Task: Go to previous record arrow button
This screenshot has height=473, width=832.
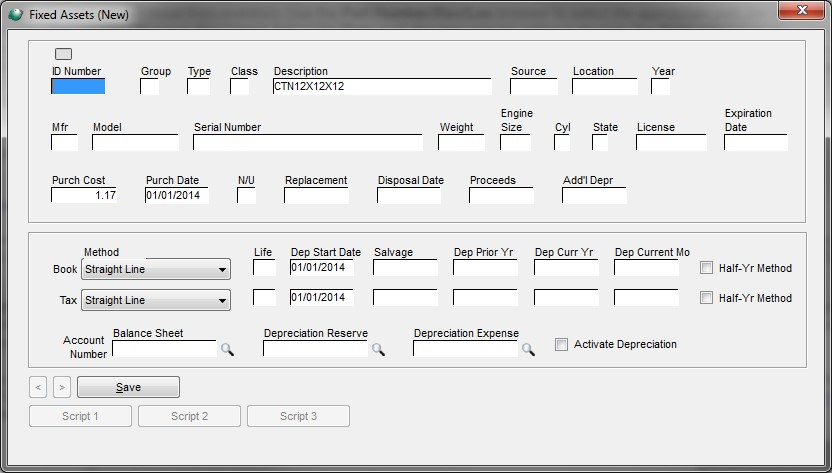Action: [x=38, y=387]
